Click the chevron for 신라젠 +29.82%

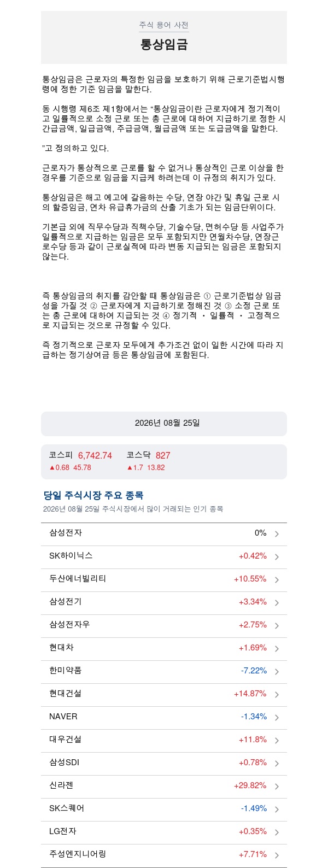click(x=277, y=787)
